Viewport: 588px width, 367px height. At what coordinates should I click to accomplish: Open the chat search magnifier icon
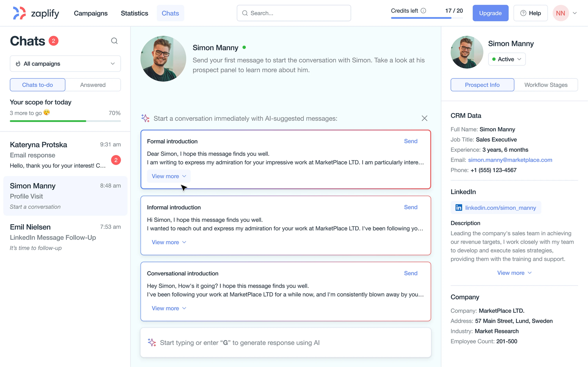[114, 41]
